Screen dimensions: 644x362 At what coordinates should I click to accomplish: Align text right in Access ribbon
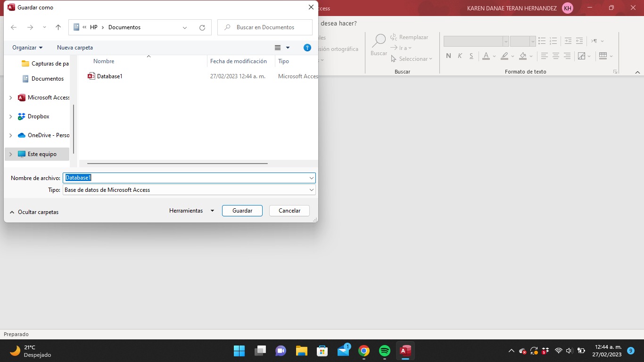tap(567, 56)
